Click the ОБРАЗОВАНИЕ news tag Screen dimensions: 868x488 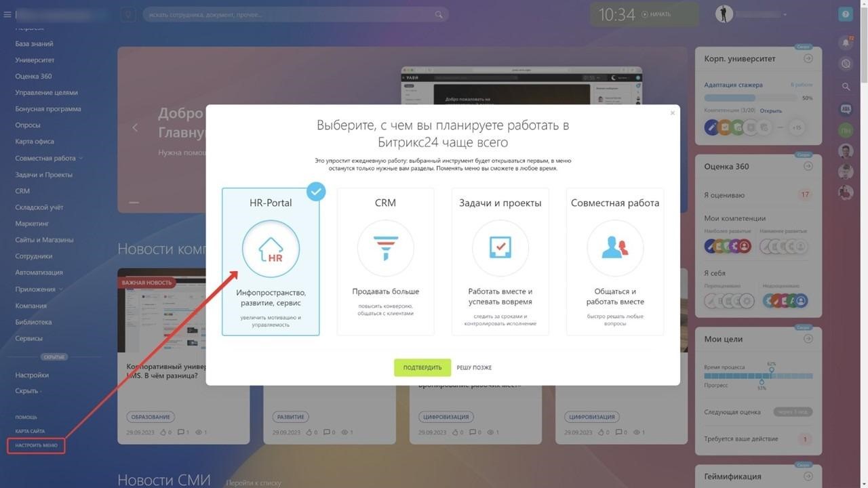click(x=150, y=417)
